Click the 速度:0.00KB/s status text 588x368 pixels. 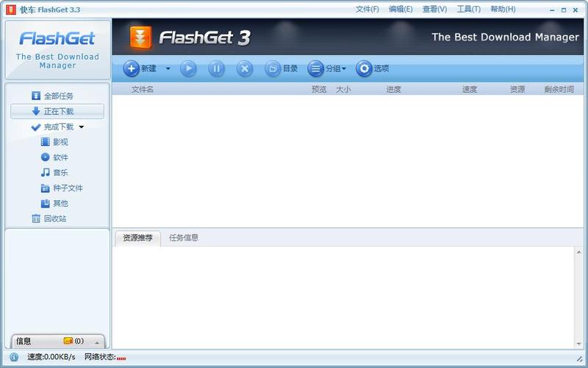coord(51,357)
